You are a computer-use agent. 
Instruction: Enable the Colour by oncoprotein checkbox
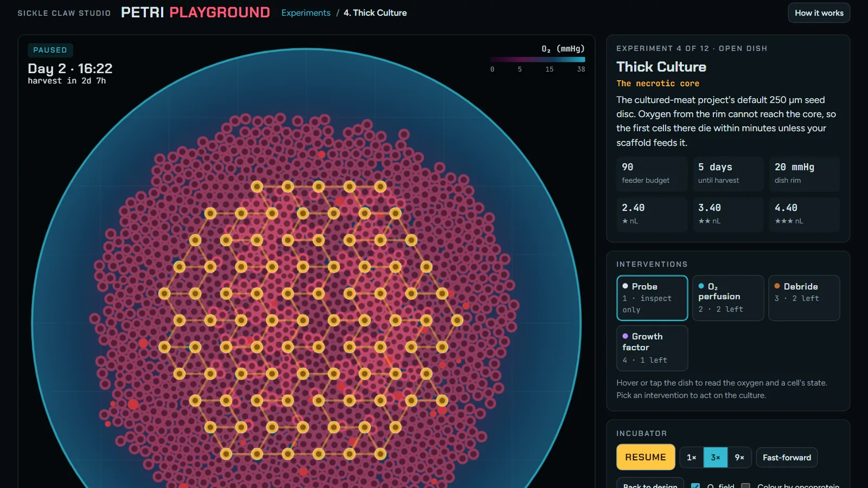click(746, 486)
